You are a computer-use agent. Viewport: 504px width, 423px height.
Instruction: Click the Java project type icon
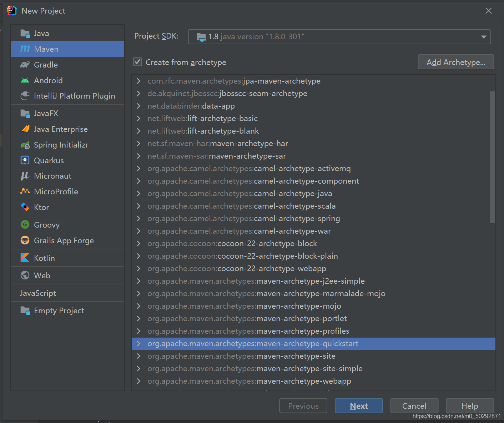point(25,34)
